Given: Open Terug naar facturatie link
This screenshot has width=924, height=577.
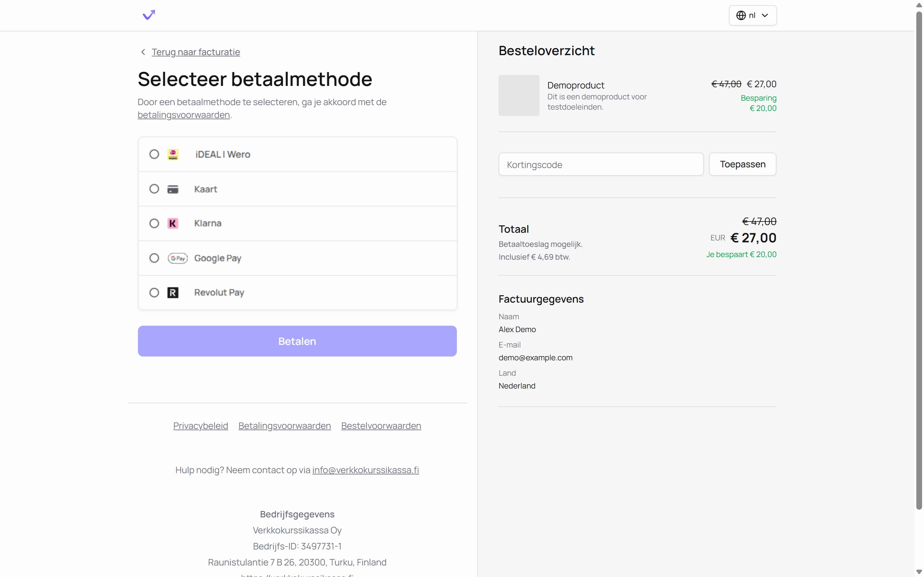Looking at the screenshot, I should point(195,52).
